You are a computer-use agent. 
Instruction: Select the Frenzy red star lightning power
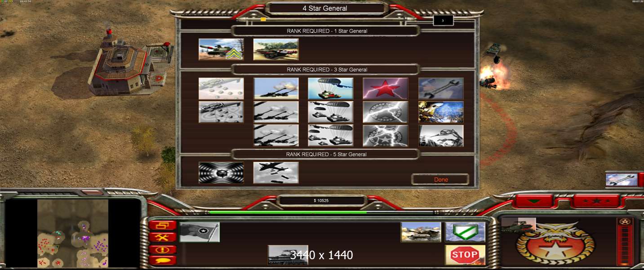click(386, 89)
